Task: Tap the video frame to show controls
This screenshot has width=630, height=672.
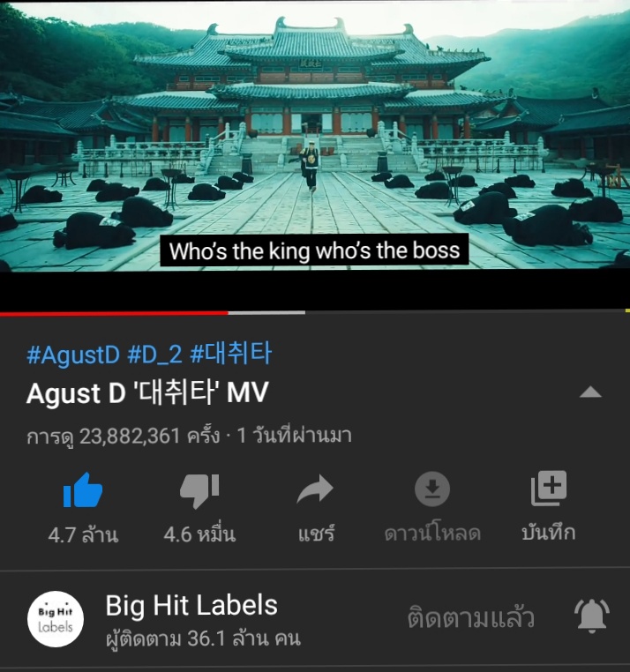Action: click(315, 137)
